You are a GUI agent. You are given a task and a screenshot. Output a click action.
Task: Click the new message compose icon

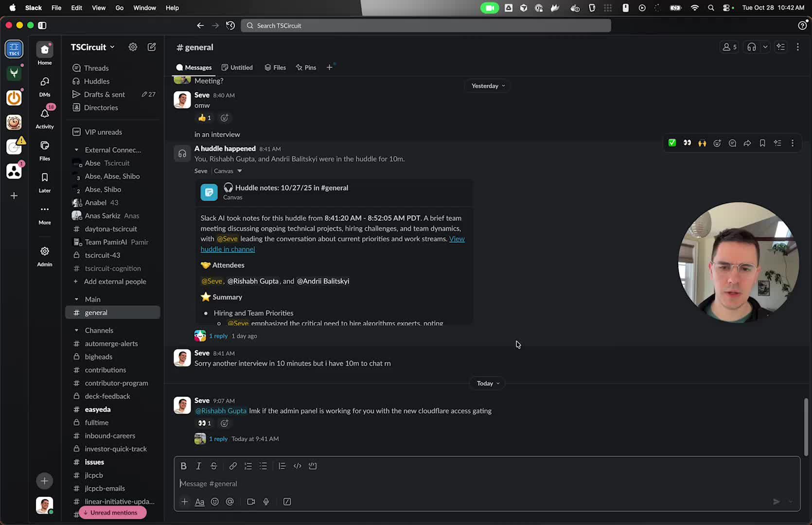152,47
